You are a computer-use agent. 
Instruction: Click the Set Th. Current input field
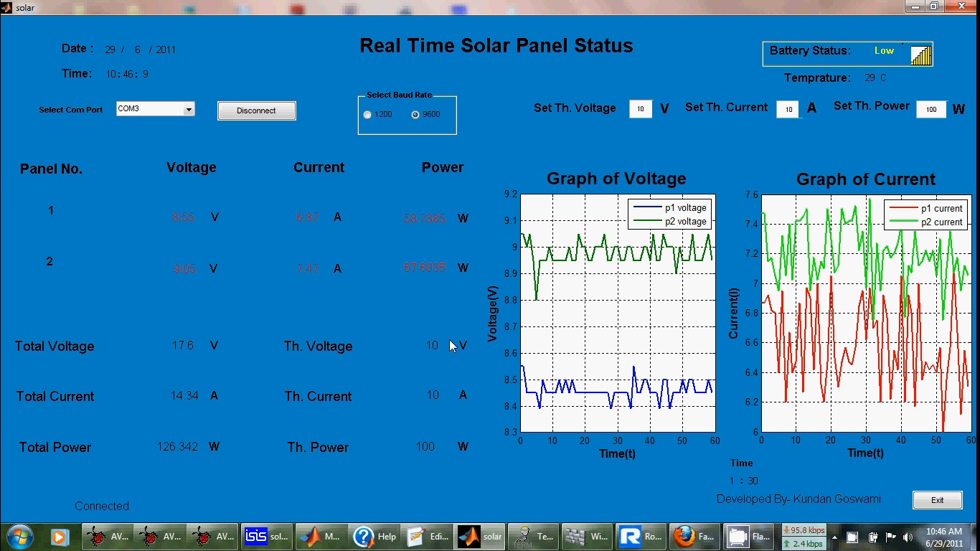(788, 110)
